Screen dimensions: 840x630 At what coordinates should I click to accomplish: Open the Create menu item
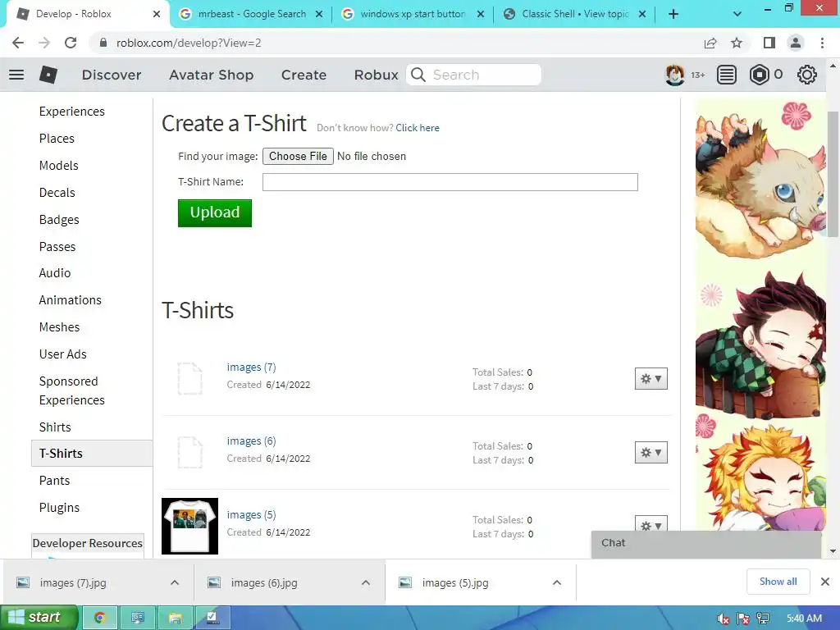tap(304, 75)
